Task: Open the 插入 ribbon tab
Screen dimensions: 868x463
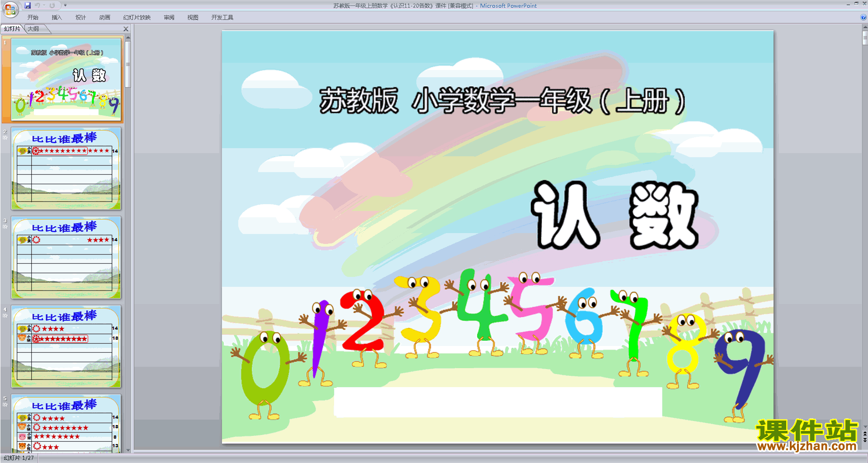Action: pyautogui.click(x=57, y=18)
